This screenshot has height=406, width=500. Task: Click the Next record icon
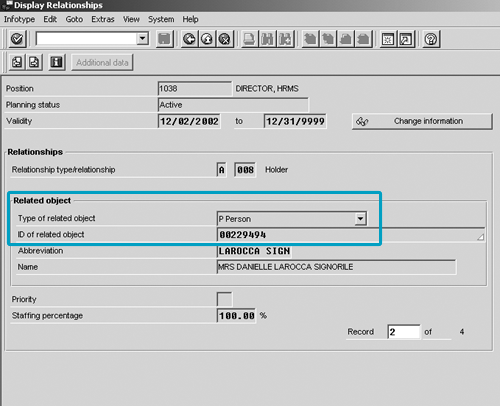[x=34, y=62]
